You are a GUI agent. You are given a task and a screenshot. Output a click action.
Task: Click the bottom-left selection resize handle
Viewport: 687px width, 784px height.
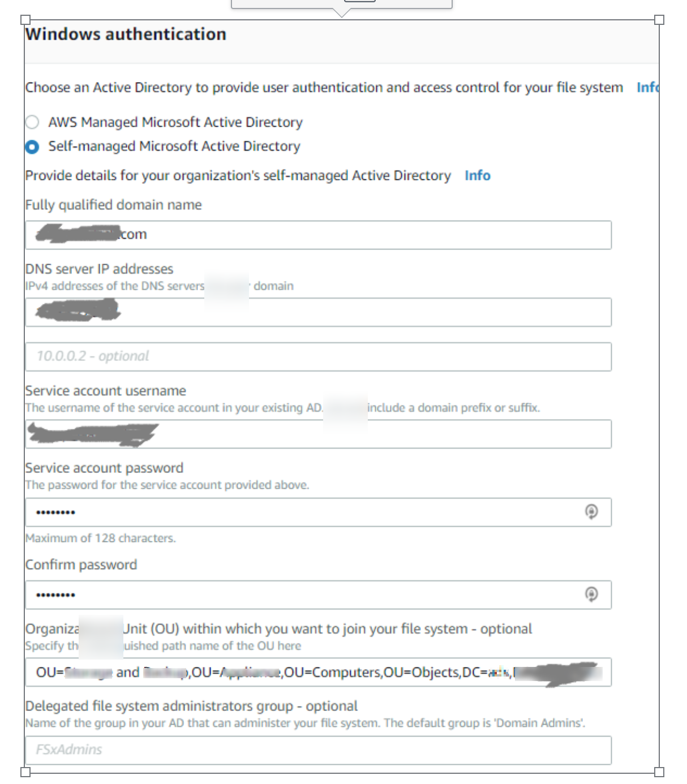coord(25,772)
